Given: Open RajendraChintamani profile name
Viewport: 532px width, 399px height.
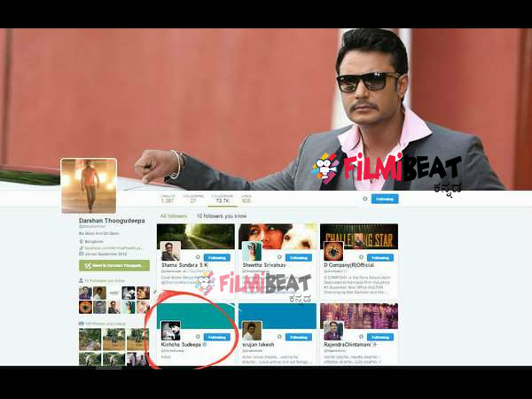Looking at the screenshot, I should (348, 344).
